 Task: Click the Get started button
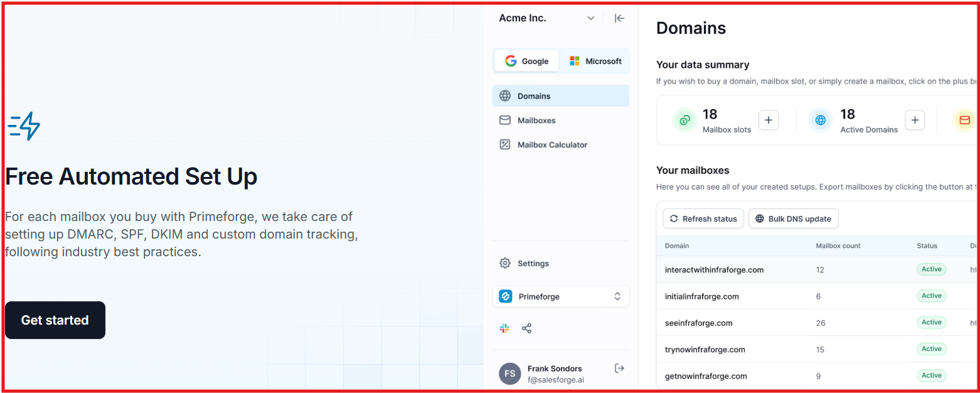tap(55, 320)
